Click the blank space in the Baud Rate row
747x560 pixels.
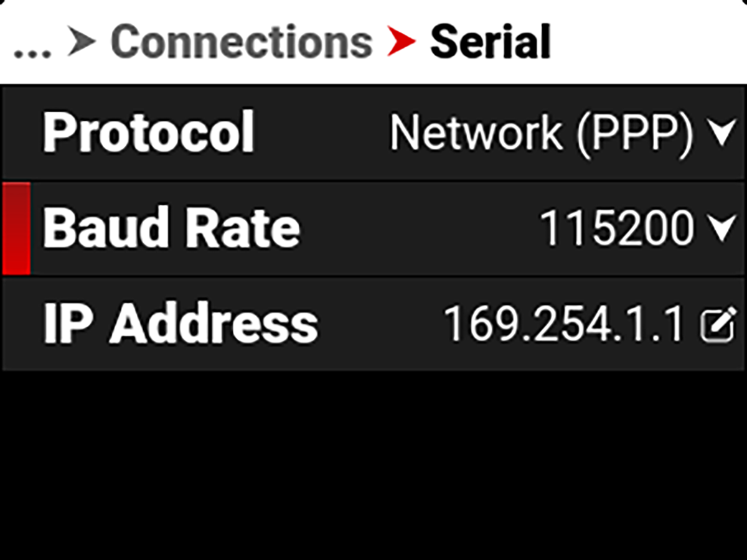click(x=419, y=228)
